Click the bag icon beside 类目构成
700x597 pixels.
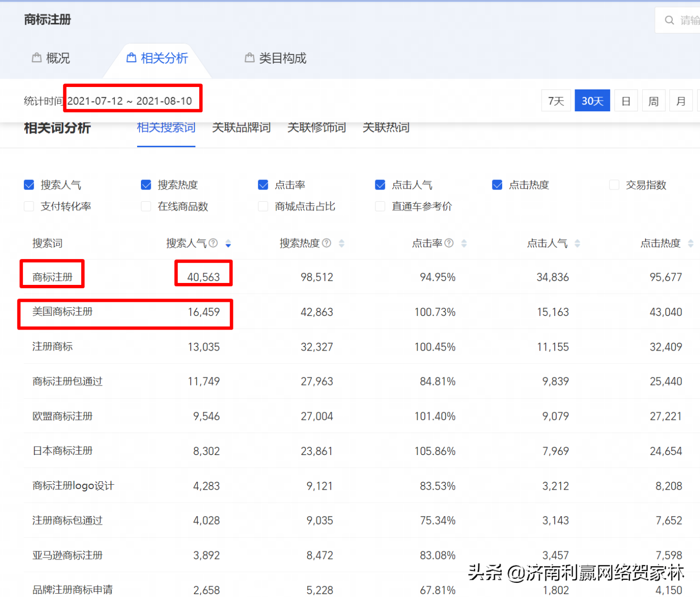click(249, 57)
